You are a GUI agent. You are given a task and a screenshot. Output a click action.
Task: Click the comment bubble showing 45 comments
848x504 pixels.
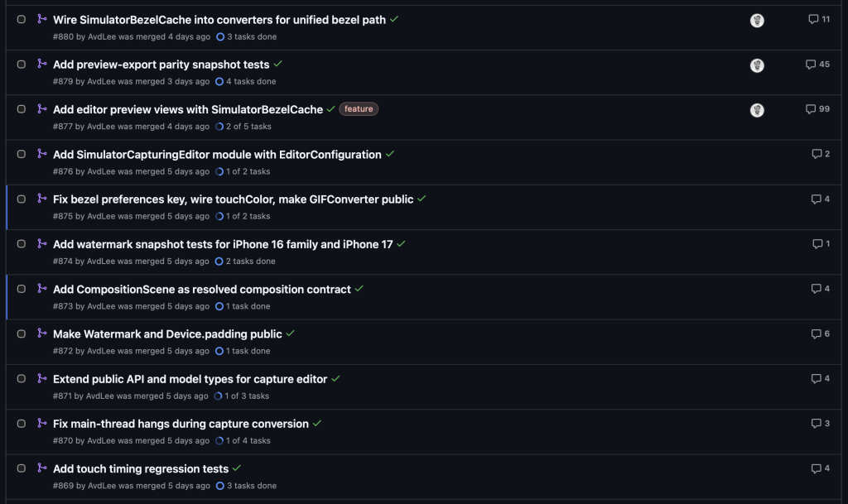pos(819,64)
